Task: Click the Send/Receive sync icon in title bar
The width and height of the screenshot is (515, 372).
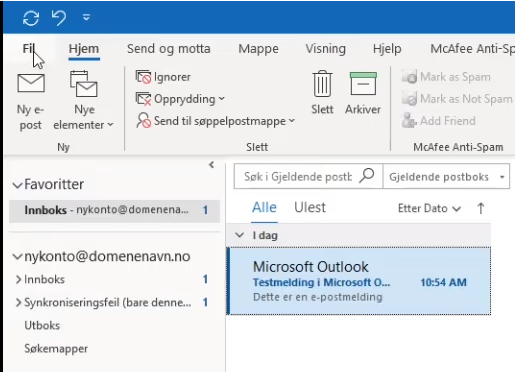Action: [31, 17]
